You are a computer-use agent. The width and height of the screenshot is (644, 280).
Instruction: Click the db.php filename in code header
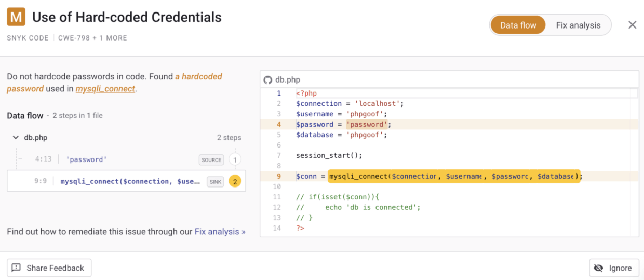point(288,80)
